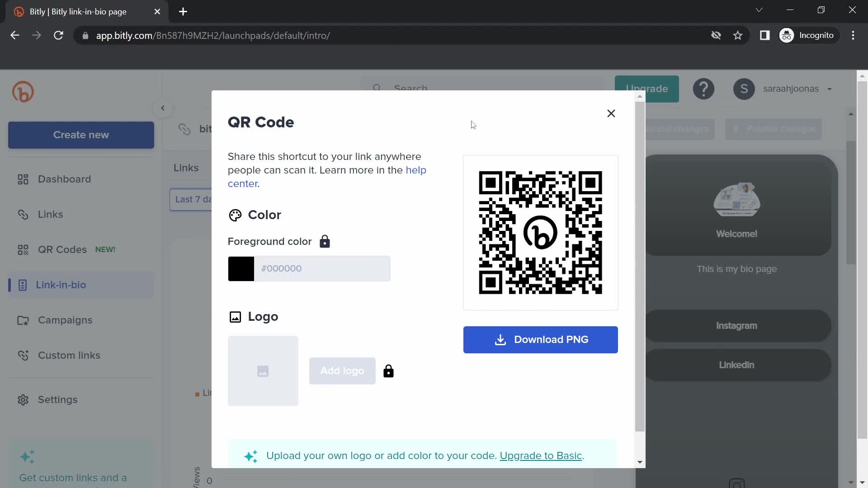Click Upgrade to Basic link
The image size is (868, 488).
coord(541,455)
